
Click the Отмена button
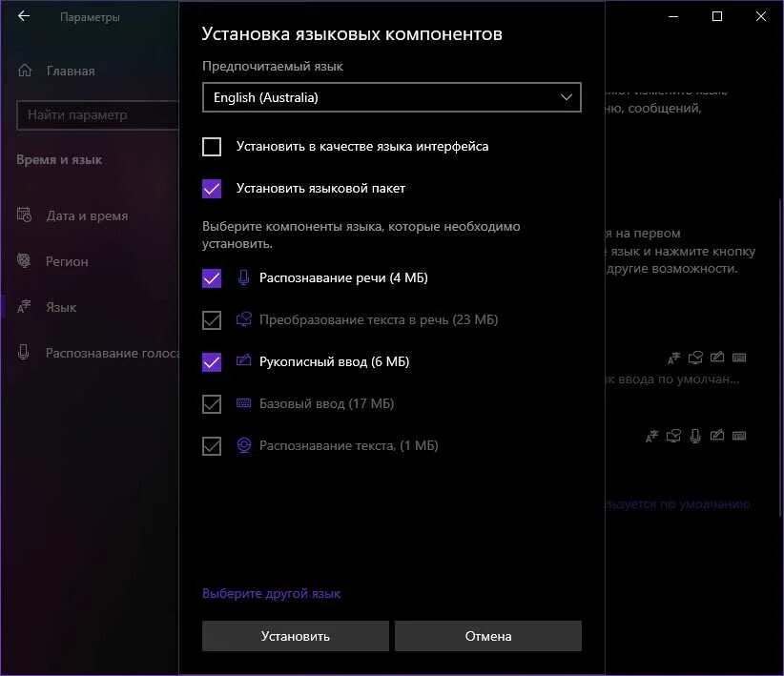pos(488,636)
